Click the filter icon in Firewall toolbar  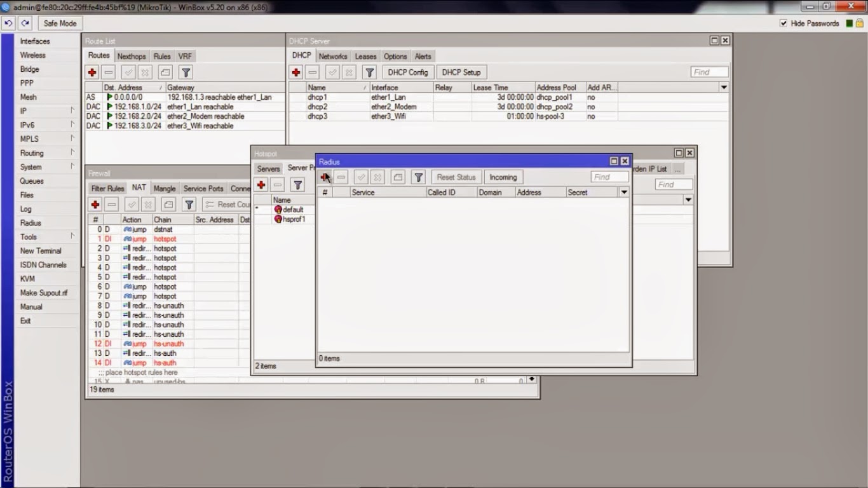(x=189, y=205)
